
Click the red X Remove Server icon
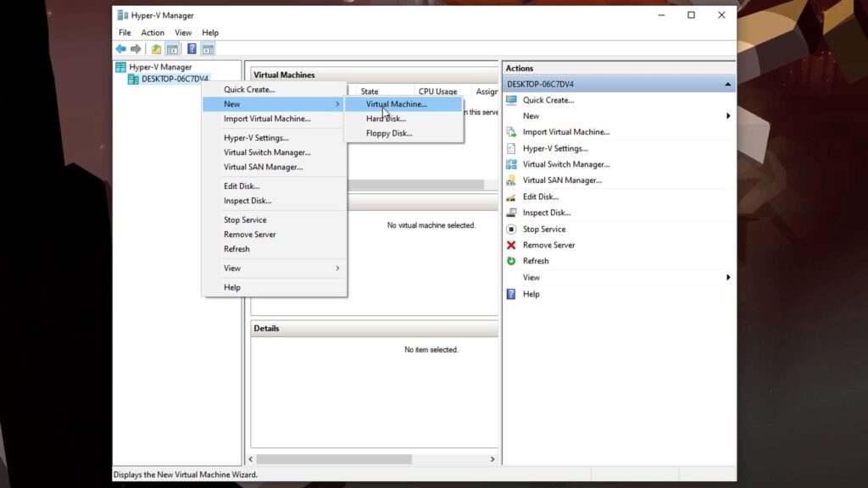[511, 245]
